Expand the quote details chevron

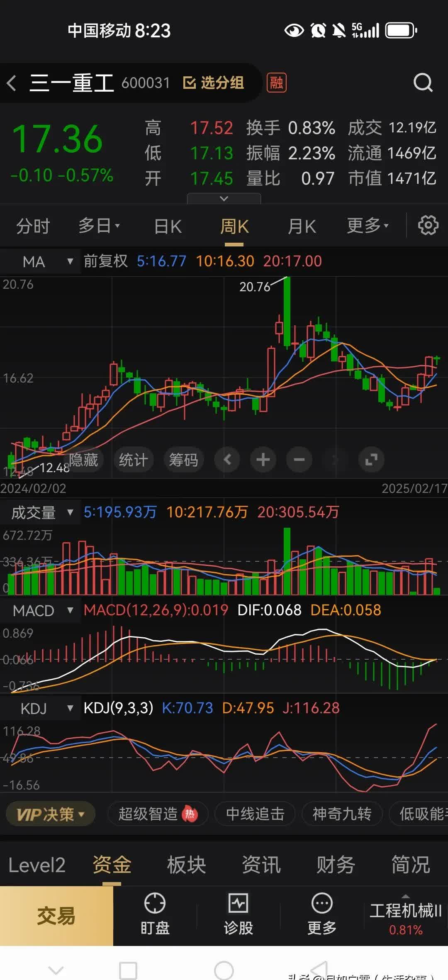point(224,199)
